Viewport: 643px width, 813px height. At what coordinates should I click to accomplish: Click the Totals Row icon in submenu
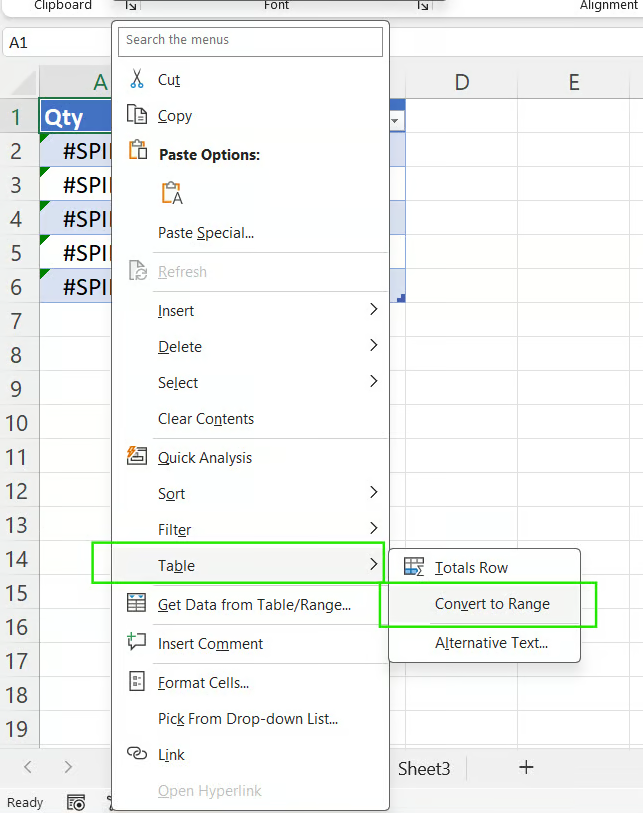414,567
